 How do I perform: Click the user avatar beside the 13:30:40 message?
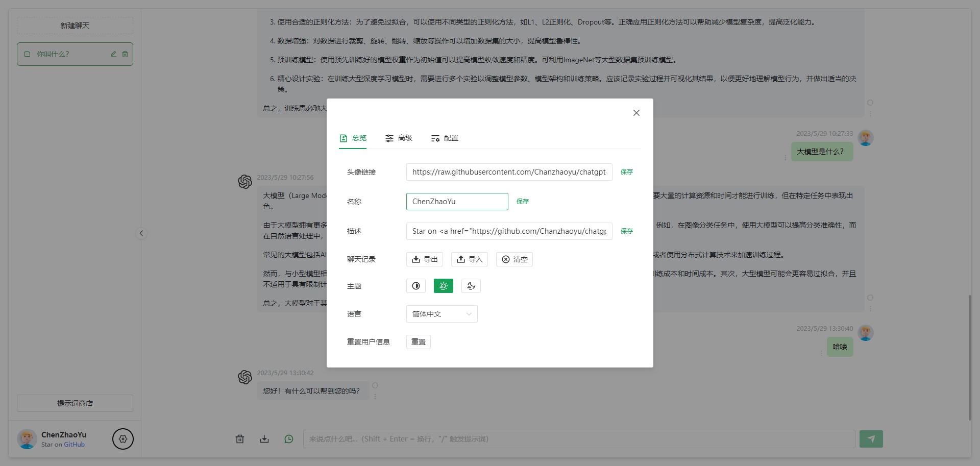(866, 333)
